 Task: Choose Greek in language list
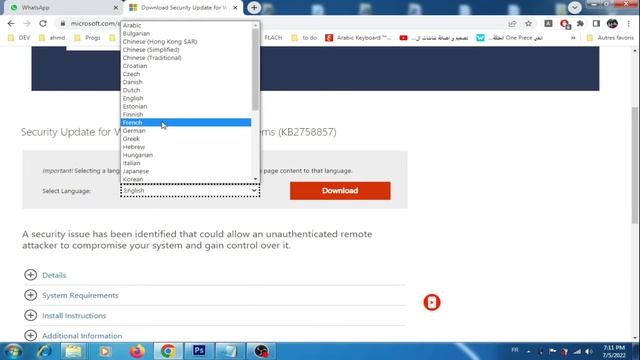(x=186, y=139)
